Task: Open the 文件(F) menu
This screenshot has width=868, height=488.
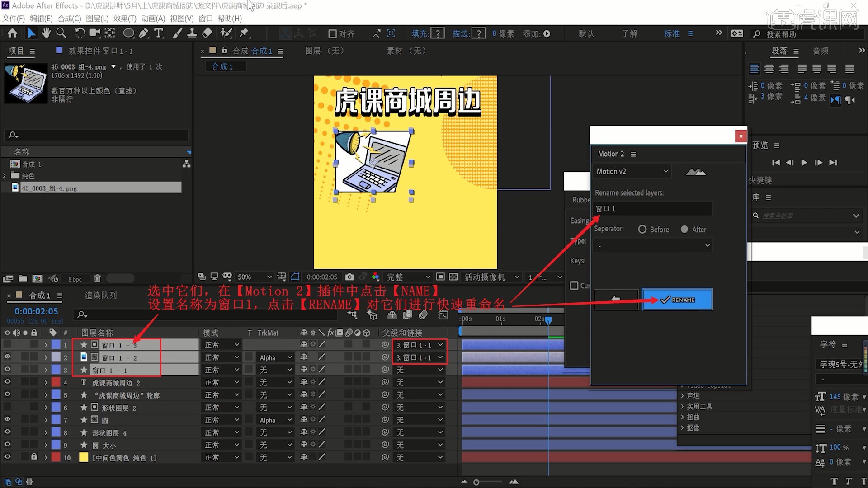Action: [14, 19]
